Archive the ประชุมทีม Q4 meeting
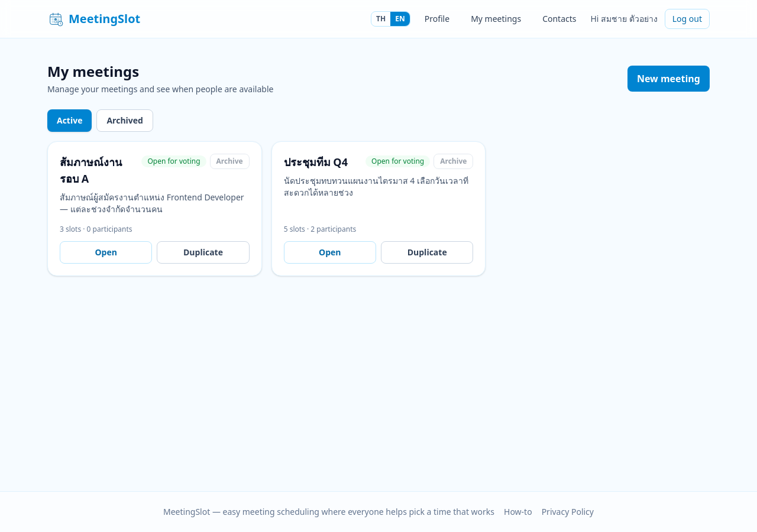This screenshot has height=532, width=757. coord(454,161)
